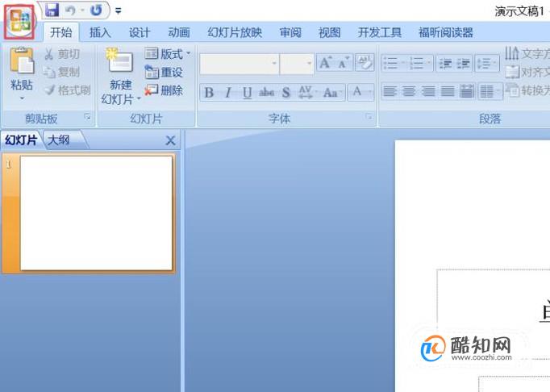Save presentation via quick access icon
This screenshot has width=550, height=392.
tap(52, 10)
